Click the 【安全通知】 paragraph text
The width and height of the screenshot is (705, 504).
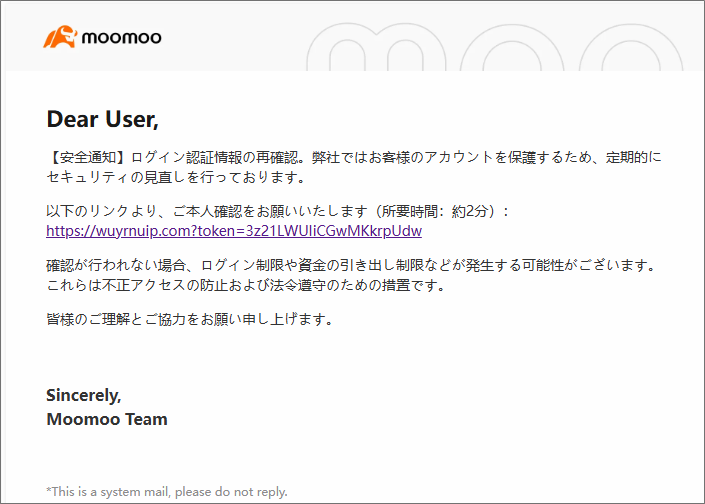(x=354, y=167)
